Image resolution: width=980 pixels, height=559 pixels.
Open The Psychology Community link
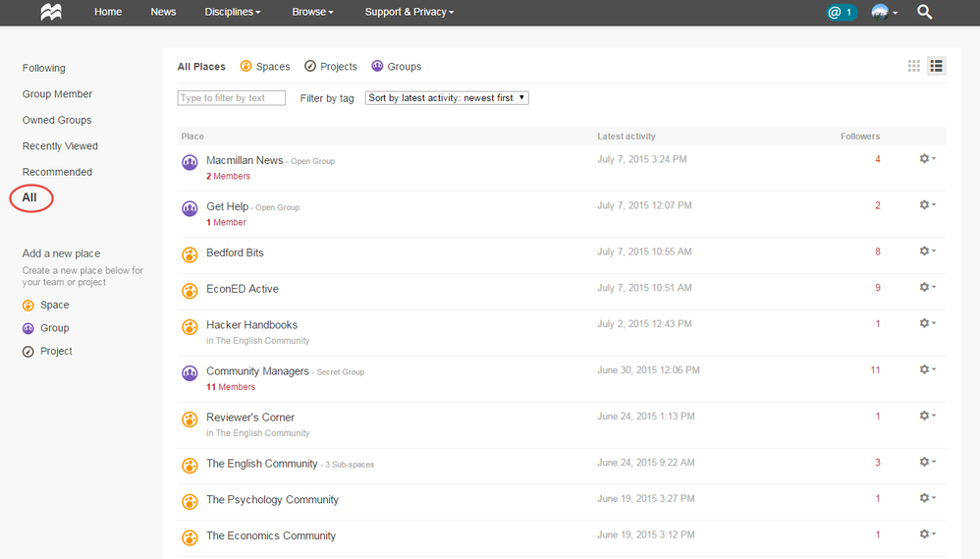(273, 500)
